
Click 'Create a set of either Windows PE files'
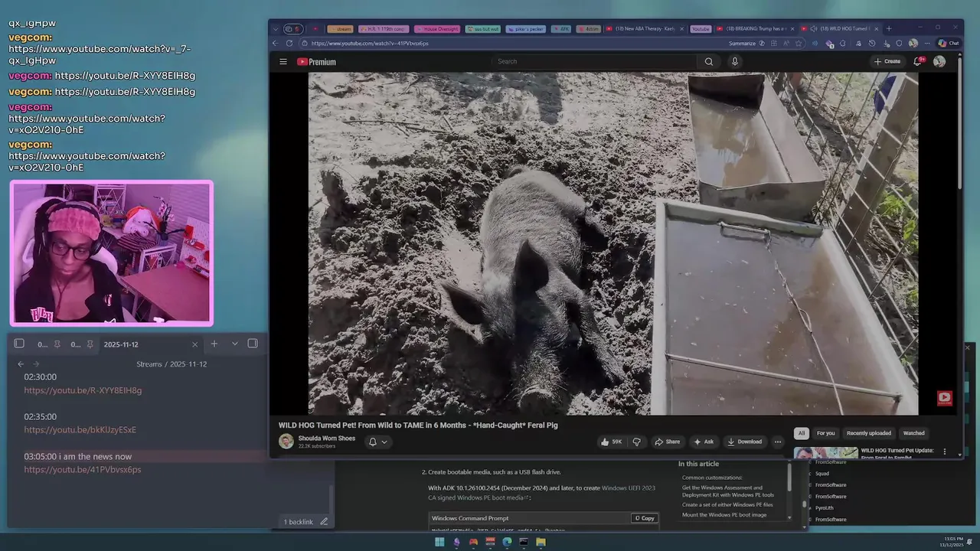pos(727,505)
